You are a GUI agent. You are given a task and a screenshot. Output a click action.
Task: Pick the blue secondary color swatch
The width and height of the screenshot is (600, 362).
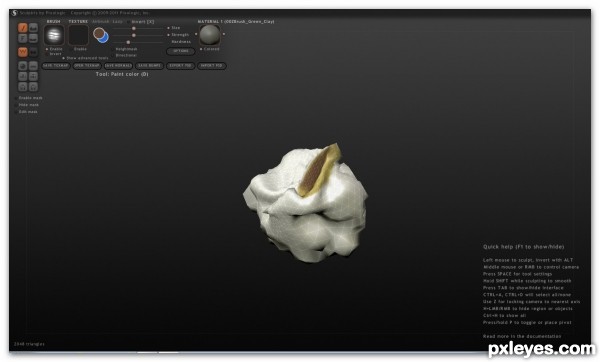(104, 38)
